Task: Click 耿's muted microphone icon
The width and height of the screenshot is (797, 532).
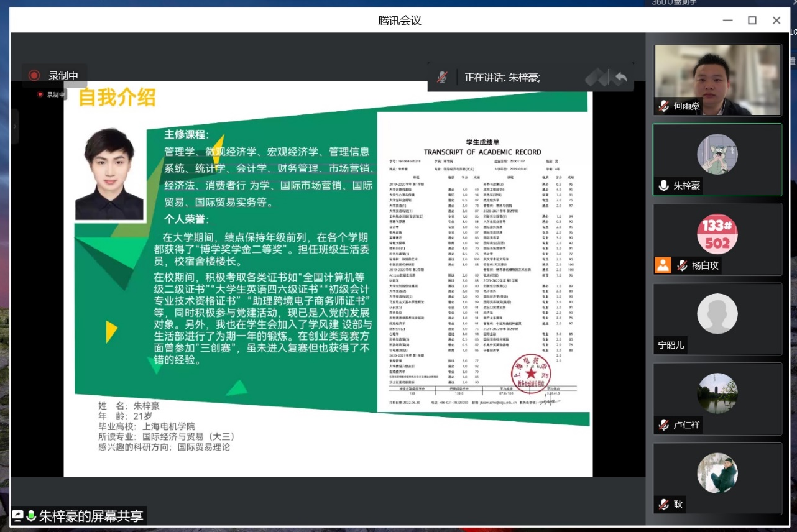Action: 664,505
